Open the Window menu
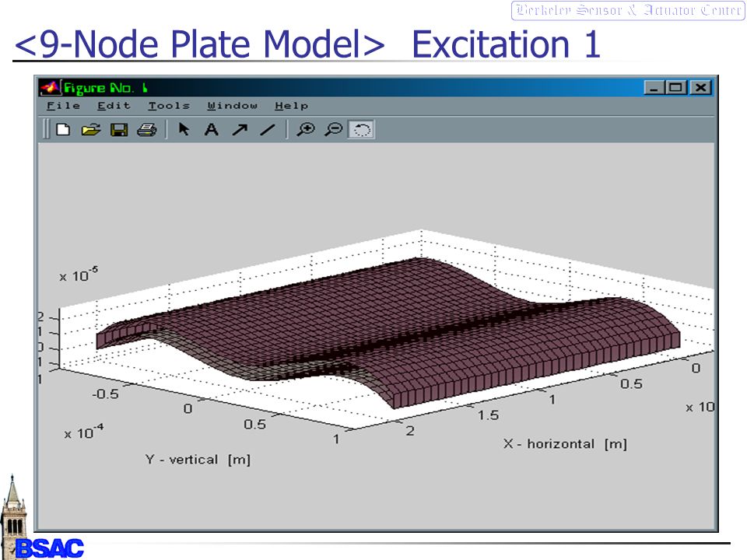Image resolution: width=747 pixels, height=560 pixels. coord(233,106)
